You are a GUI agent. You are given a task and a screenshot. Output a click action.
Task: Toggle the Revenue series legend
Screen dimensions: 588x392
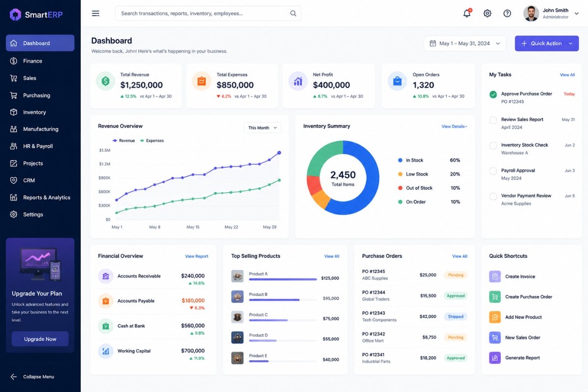point(124,141)
